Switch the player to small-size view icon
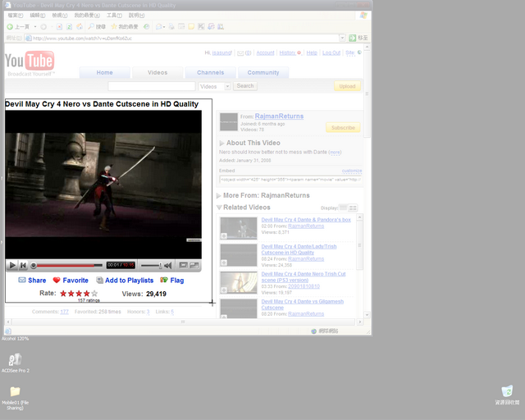 point(183,265)
